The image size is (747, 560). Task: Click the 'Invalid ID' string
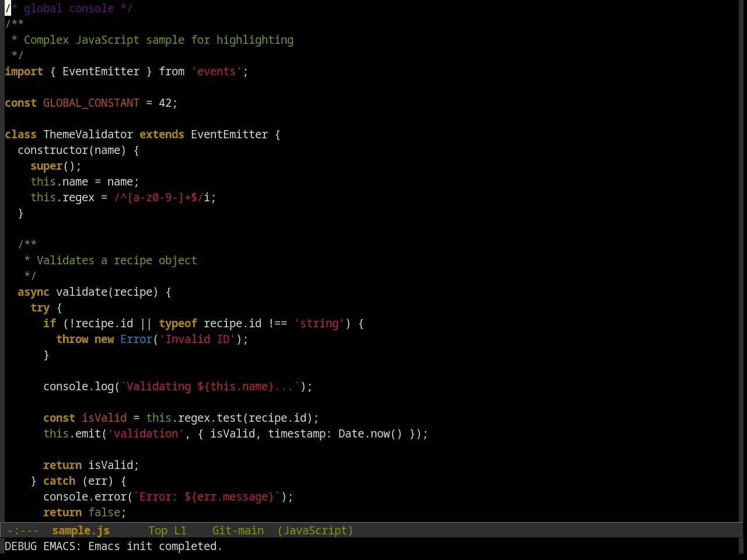pyautogui.click(x=197, y=339)
